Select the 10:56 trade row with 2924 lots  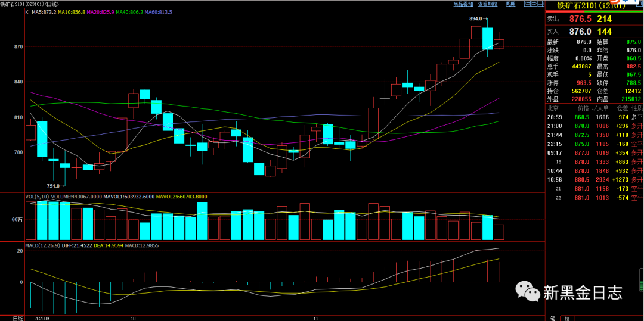[595, 180]
